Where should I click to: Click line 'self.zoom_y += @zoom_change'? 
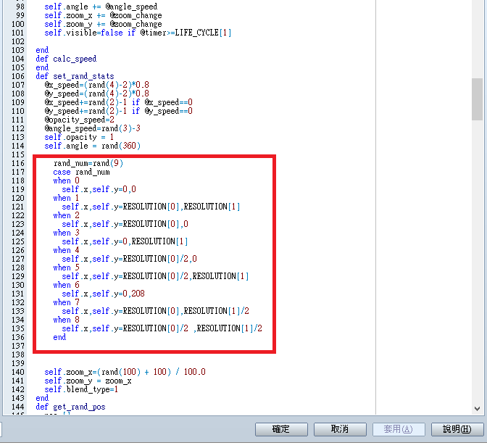(103, 24)
